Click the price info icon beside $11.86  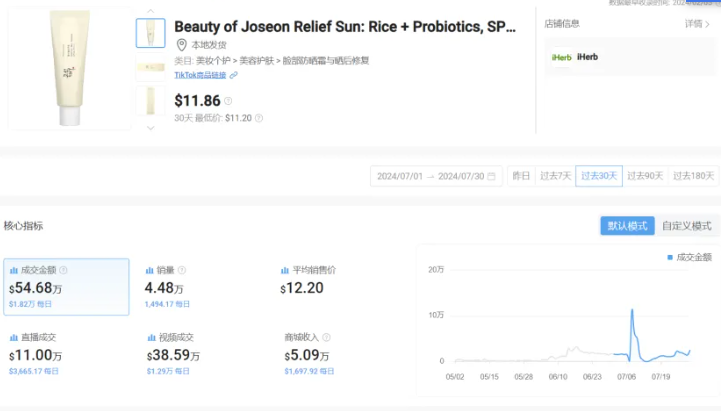coord(228,101)
